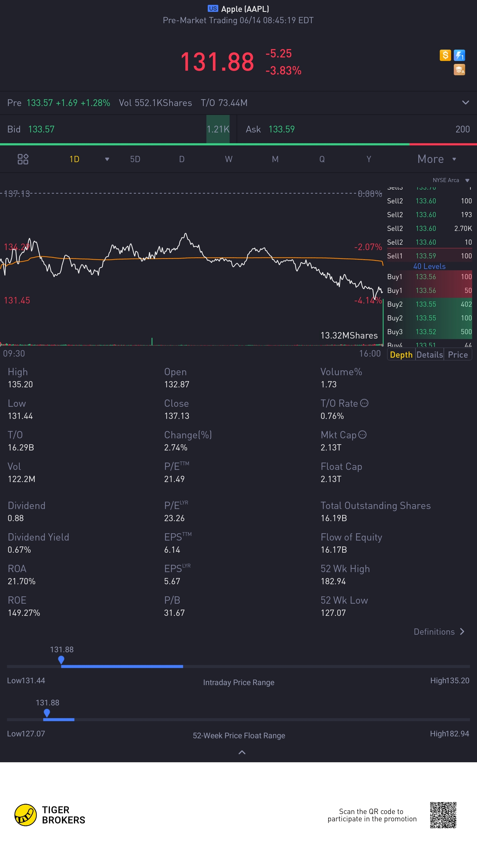Tap the intraday price chart line
Viewport: 477px width, 868px height.
click(x=191, y=266)
